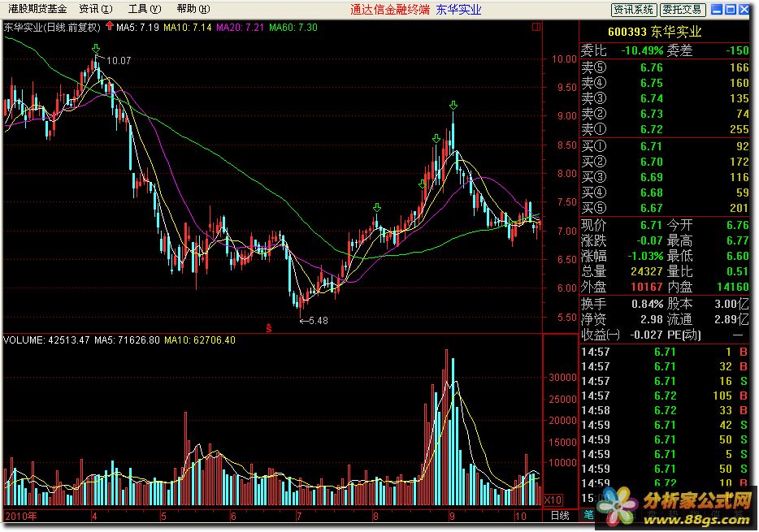Click the 10.00 price axis label
The image size is (759, 532).
pyautogui.click(x=565, y=59)
